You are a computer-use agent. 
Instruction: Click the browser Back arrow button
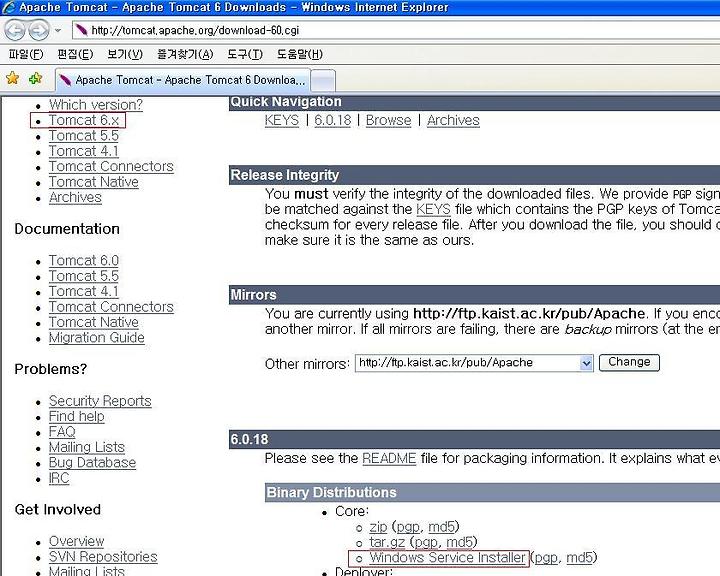coord(15,30)
